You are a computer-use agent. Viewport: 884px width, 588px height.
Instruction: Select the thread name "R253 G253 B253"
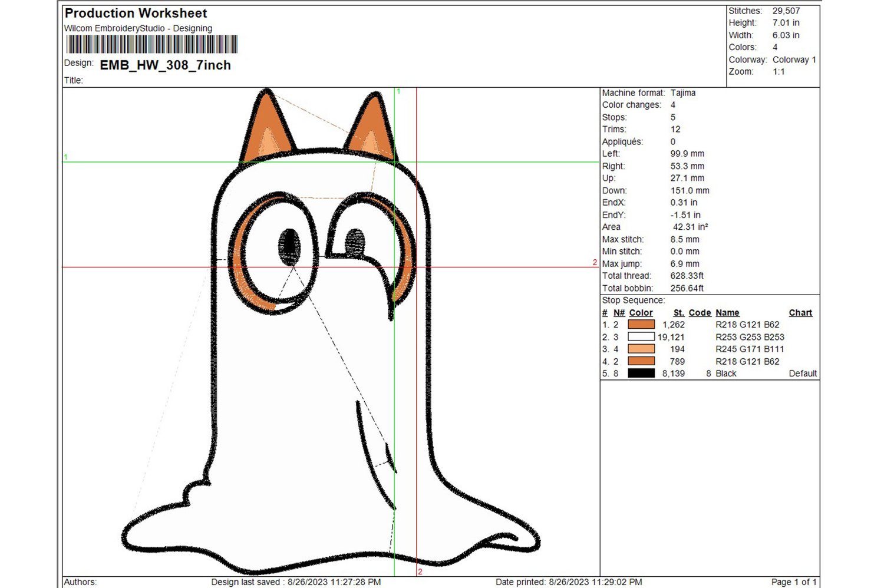750,337
